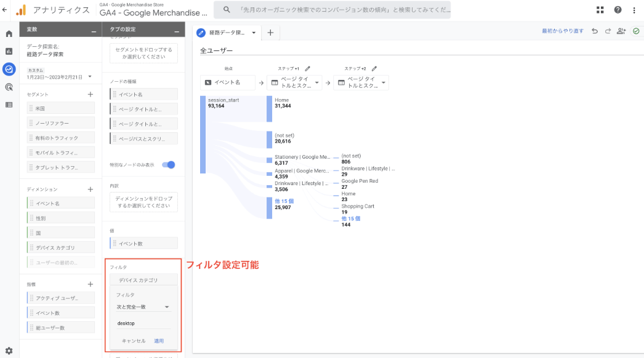Viewport: 644px width, 358px height.
Task: Open the custom date range dropdown
Action: tap(90, 77)
